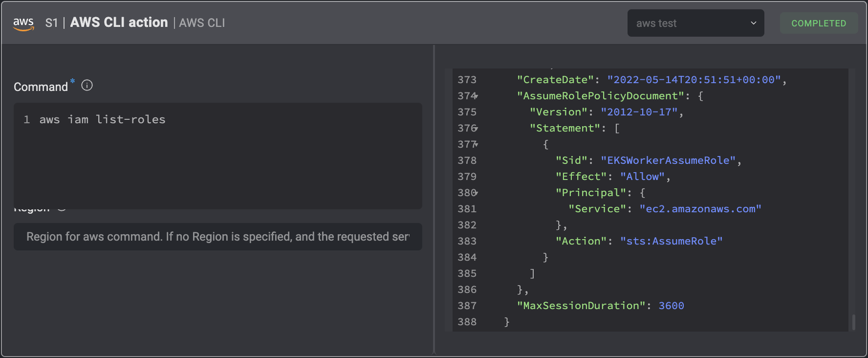Collapse the fold arrow at line 377
The height and width of the screenshot is (358, 868).
coord(476,145)
